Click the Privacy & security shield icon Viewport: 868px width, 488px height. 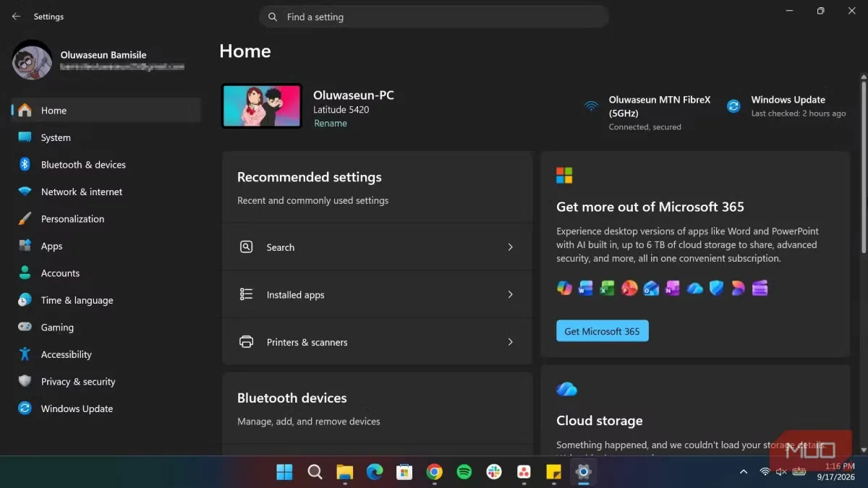[x=25, y=382]
